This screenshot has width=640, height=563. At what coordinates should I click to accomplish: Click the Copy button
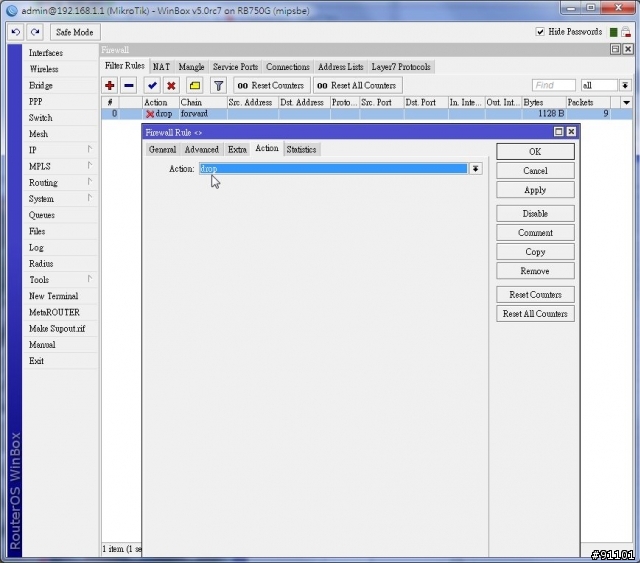coord(535,252)
